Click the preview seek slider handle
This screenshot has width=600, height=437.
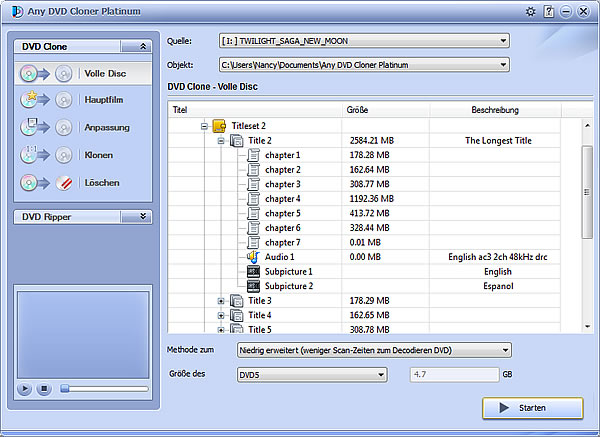coord(65,389)
